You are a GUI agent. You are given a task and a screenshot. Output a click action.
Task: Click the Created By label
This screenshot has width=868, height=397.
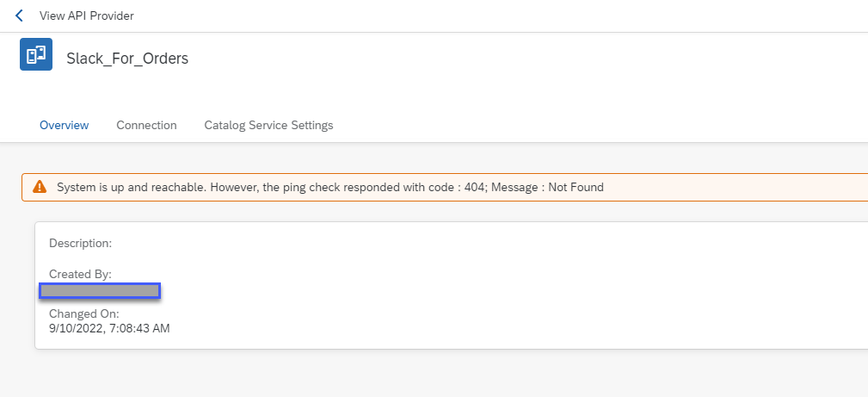[80, 274]
